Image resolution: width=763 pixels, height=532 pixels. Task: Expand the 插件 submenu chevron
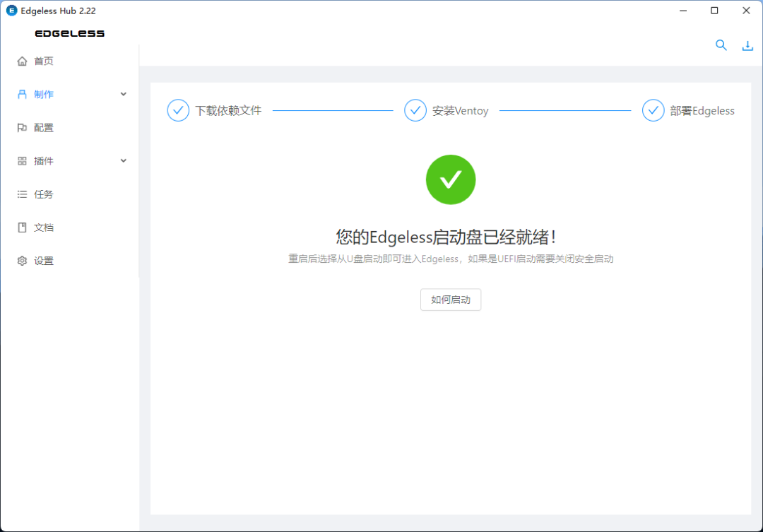[124, 160]
